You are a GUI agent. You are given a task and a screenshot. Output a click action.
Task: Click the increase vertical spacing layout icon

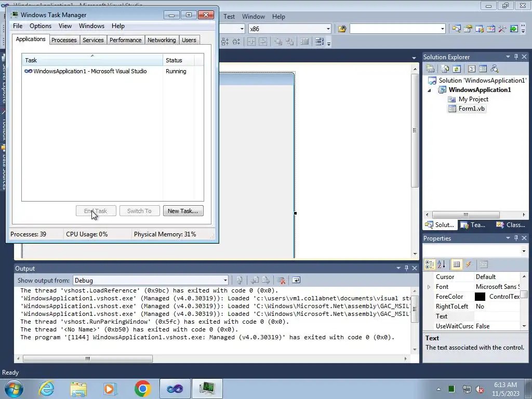coord(225,42)
